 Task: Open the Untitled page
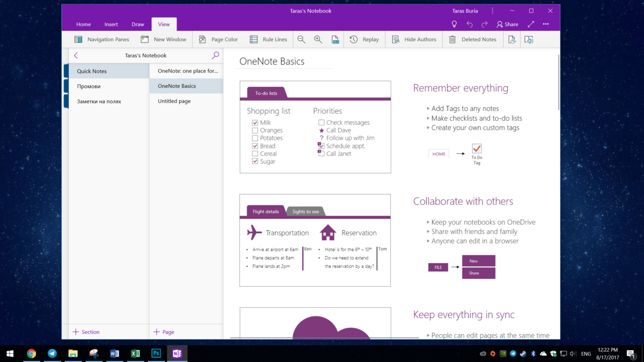click(186, 101)
